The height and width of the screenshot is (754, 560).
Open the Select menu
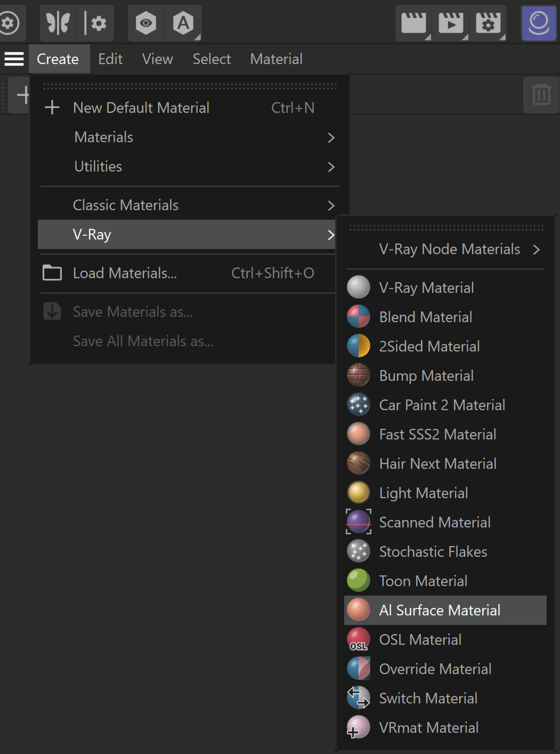point(212,59)
